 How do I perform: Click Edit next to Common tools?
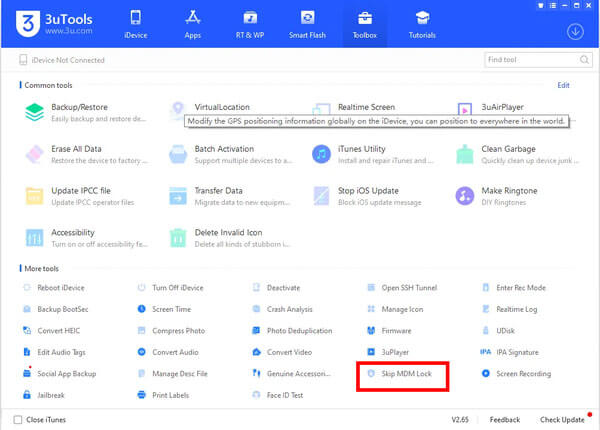(563, 85)
